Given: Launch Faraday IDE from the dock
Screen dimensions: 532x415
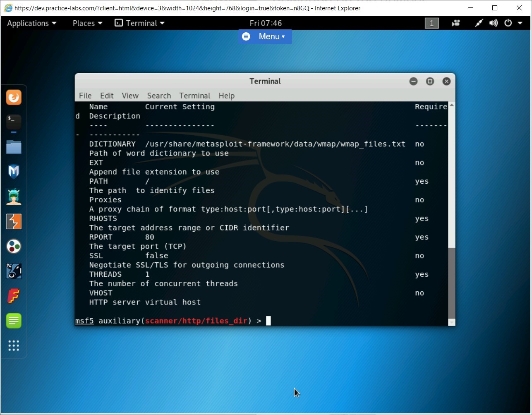Looking at the screenshot, I should click(x=14, y=296).
